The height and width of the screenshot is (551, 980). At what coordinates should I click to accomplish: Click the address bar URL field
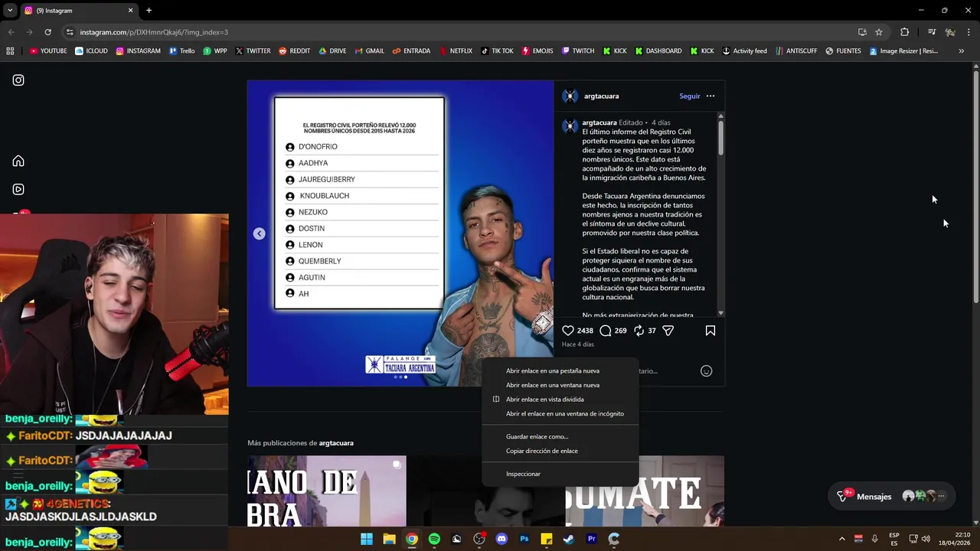click(459, 32)
